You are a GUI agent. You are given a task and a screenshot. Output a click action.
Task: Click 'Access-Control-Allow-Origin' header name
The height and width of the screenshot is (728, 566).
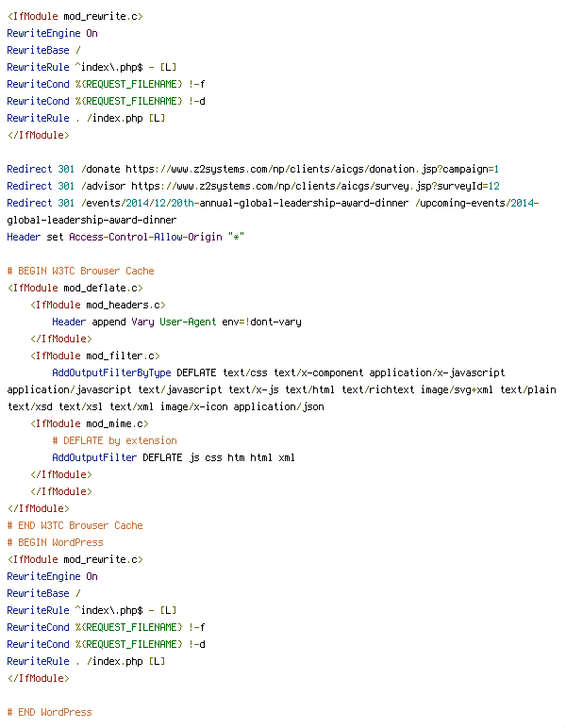pos(146,237)
